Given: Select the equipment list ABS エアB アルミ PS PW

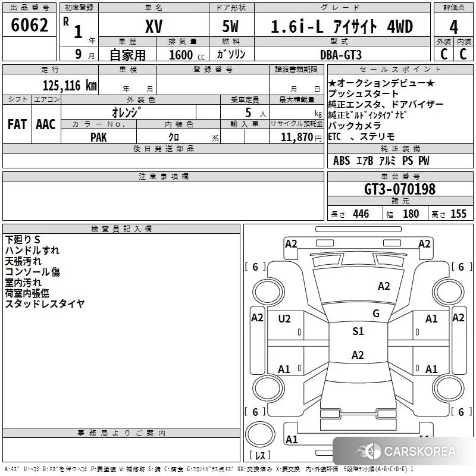Looking at the screenshot, I should [x=381, y=161].
